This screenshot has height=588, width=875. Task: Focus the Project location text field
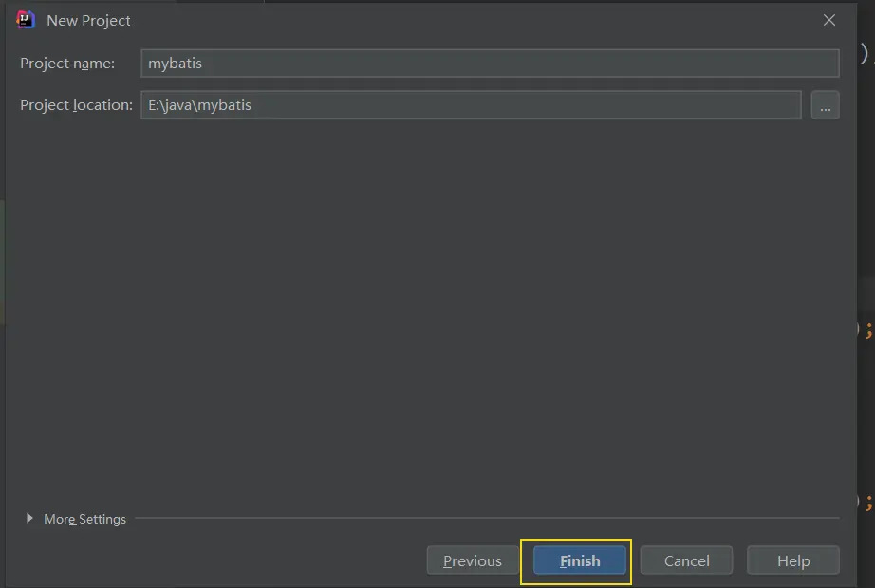click(x=471, y=105)
